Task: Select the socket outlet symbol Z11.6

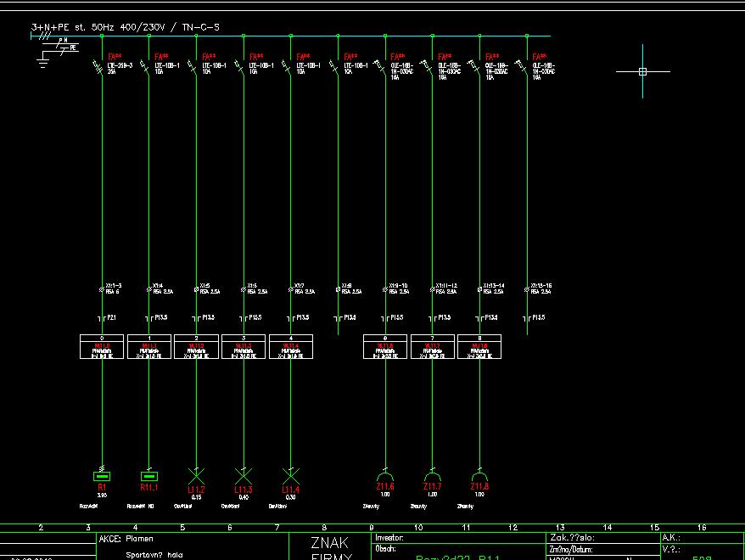Action: (385, 476)
